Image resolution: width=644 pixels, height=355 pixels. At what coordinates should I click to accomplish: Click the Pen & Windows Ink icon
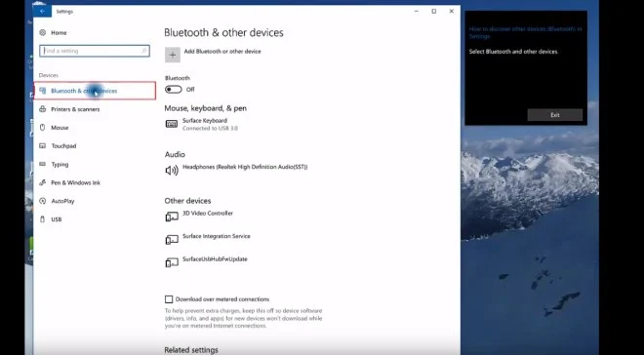point(42,182)
